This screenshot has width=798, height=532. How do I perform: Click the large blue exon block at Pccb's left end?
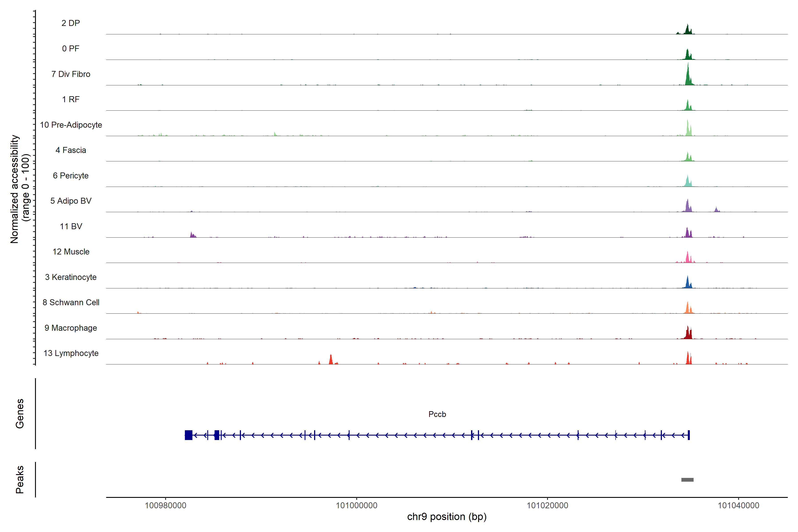[188, 435]
